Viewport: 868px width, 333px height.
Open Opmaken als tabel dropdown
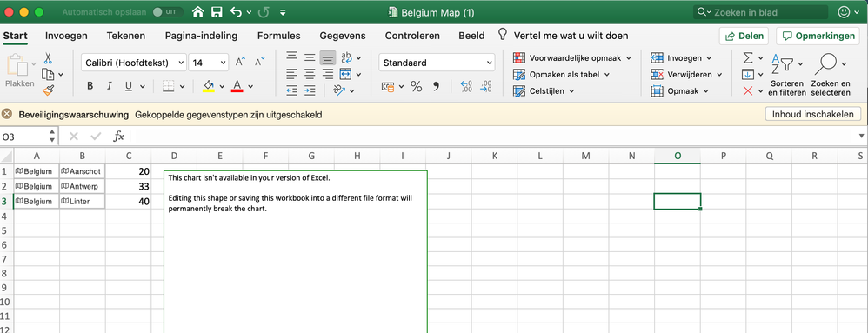561,74
